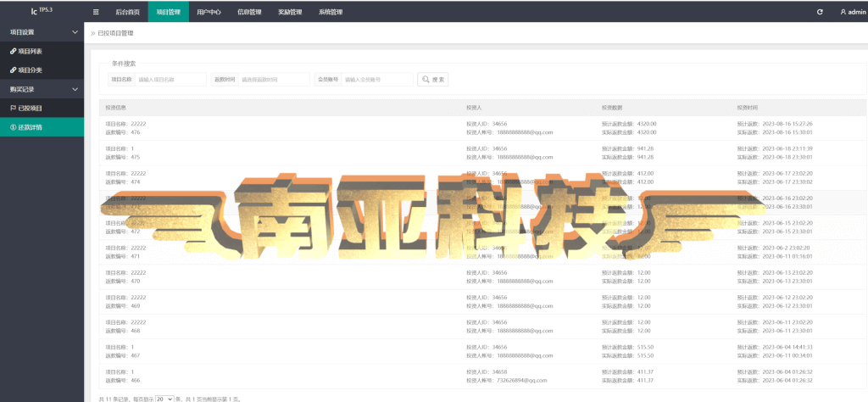Click 投资人ID 34658 text
Image resolution: width=868 pixels, height=402 pixels.
point(487,372)
